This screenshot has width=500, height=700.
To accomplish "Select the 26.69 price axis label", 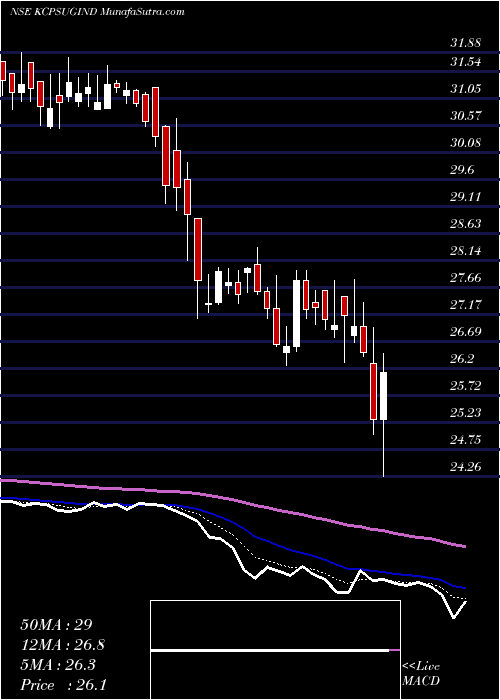I will (466, 332).
